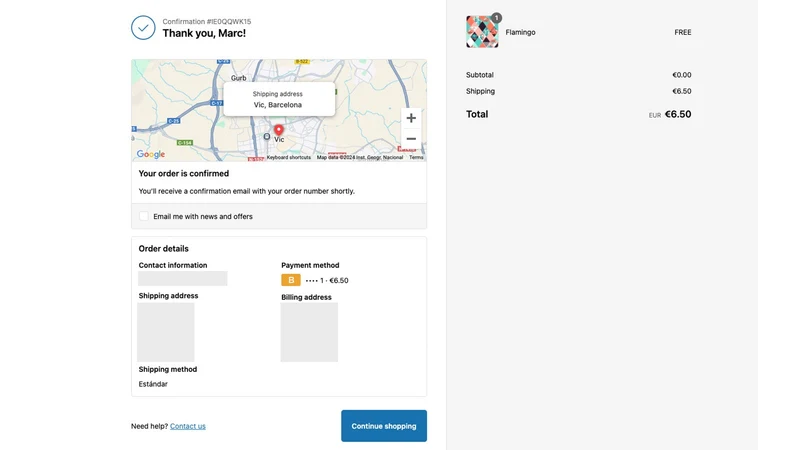The image size is (800, 450).
Task: Click the orange B payment method icon
Action: 291,280
